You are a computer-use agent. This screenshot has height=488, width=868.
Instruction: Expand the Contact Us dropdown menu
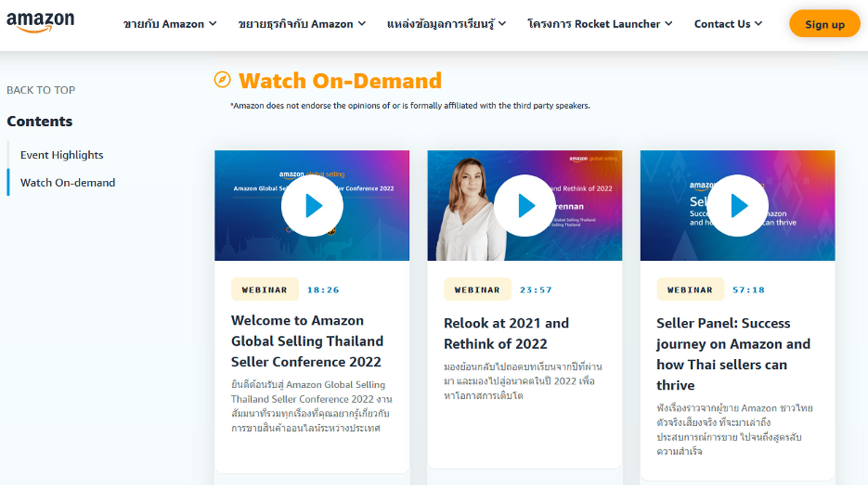coord(727,24)
